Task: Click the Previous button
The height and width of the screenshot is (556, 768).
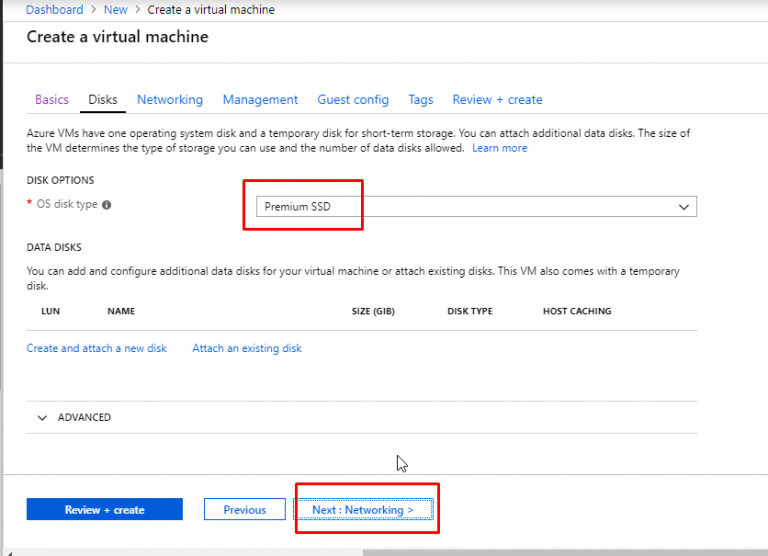Action: (x=245, y=510)
